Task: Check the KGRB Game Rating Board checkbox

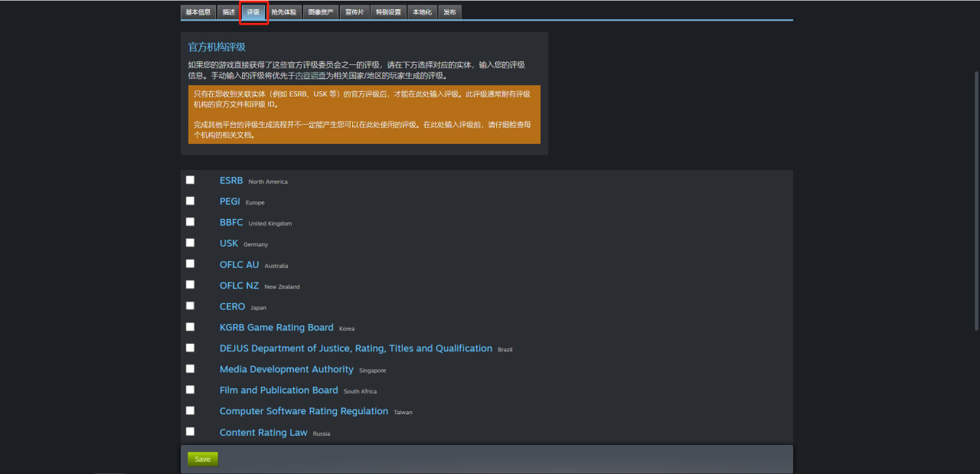Action: point(190,327)
